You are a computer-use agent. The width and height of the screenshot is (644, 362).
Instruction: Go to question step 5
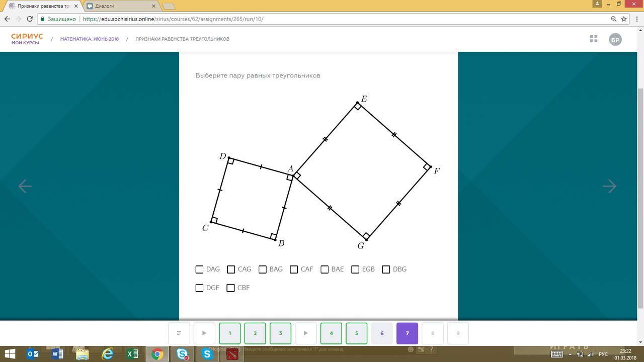357,333
